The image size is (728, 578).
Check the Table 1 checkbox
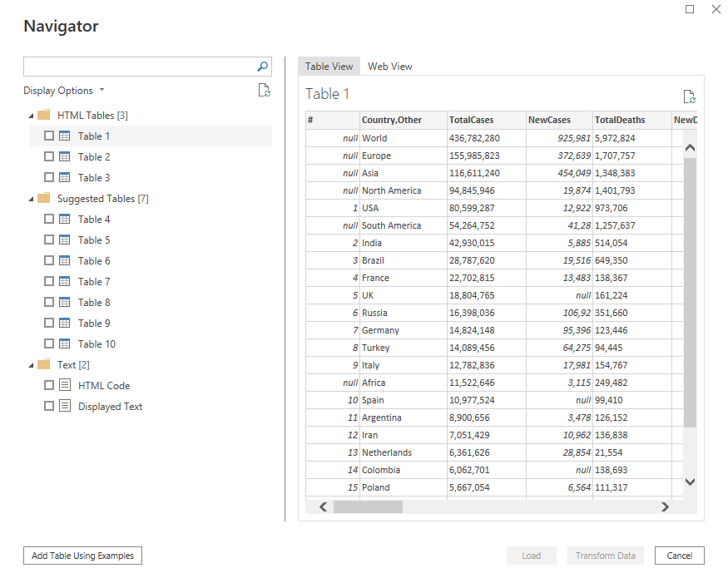pos(49,136)
